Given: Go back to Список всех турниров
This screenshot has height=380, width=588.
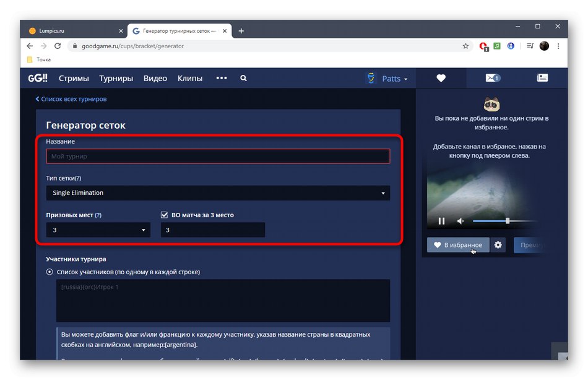Looking at the screenshot, I should pos(71,99).
